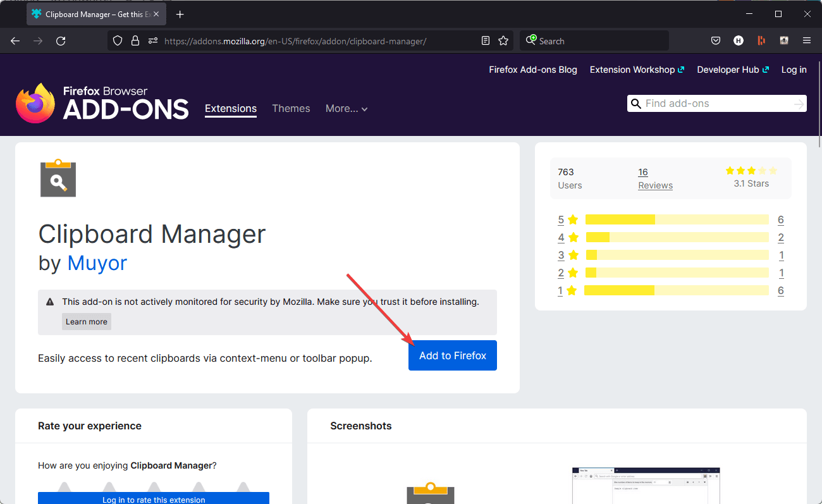Open author Muyor's profile link
Screen dimensions: 822x504
(x=97, y=262)
